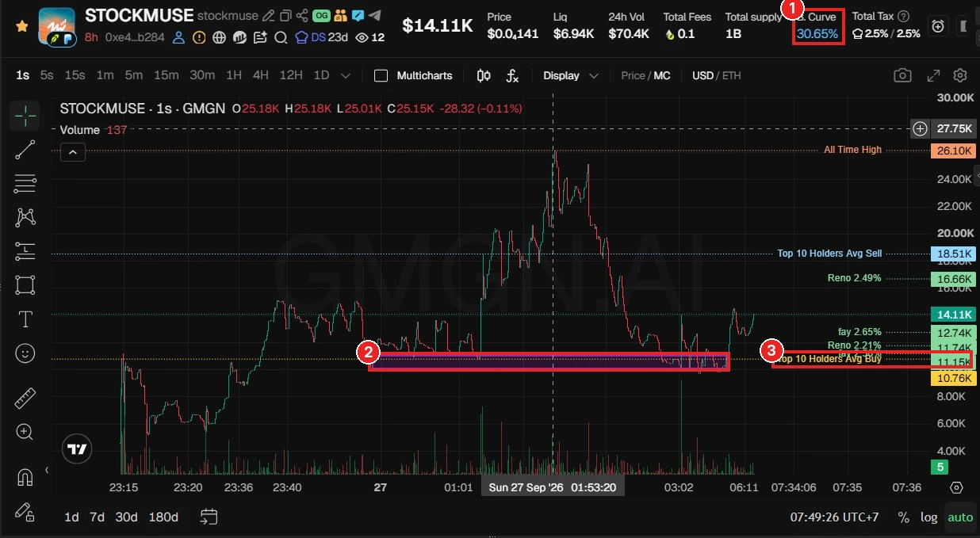Set currency to USD
Image resolution: width=980 pixels, height=538 pixels.
[x=702, y=75]
